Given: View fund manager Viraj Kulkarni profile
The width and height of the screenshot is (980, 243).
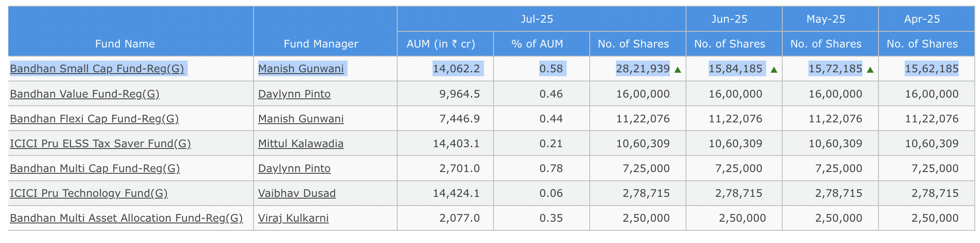Looking at the screenshot, I should 293,218.
